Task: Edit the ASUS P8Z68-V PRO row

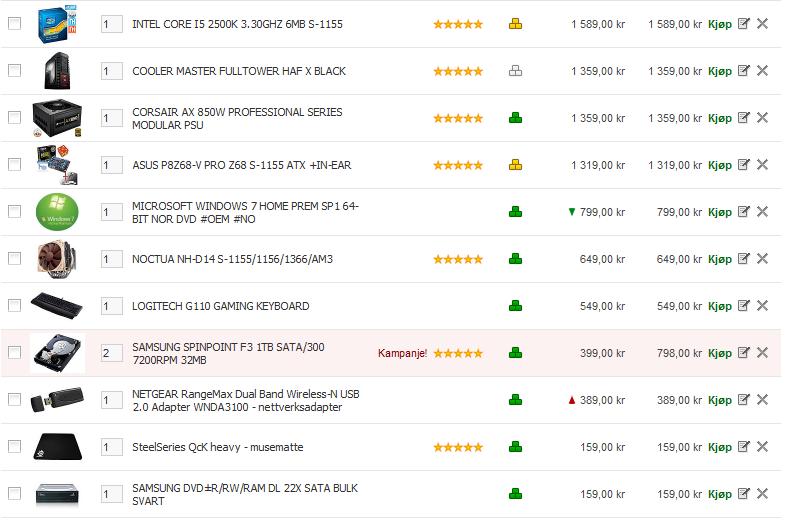Action: point(743,165)
